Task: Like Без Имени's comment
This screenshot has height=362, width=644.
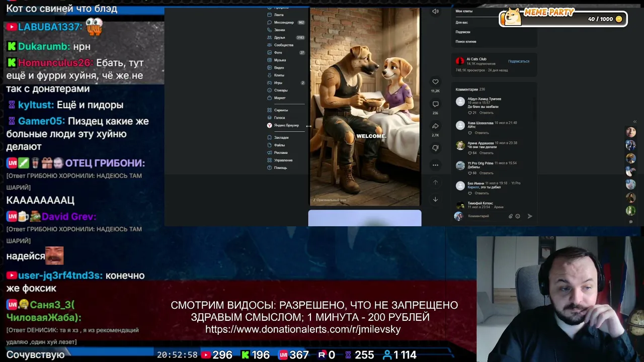Action: [470, 193]
